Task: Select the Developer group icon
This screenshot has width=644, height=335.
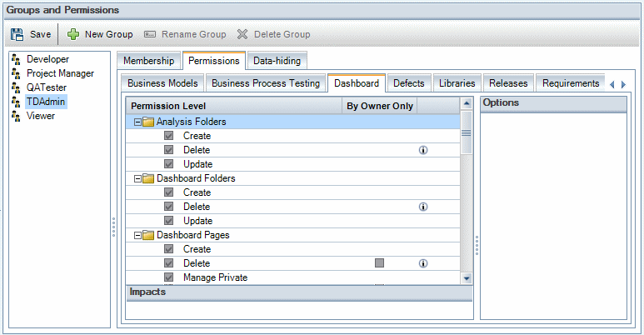Action: pos(16,59)
